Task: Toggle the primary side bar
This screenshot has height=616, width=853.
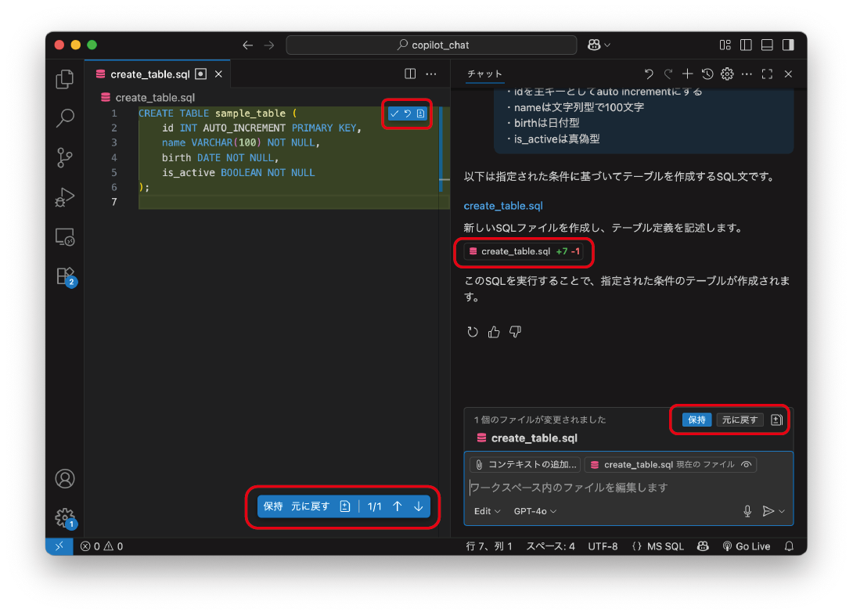Action: 746,45
